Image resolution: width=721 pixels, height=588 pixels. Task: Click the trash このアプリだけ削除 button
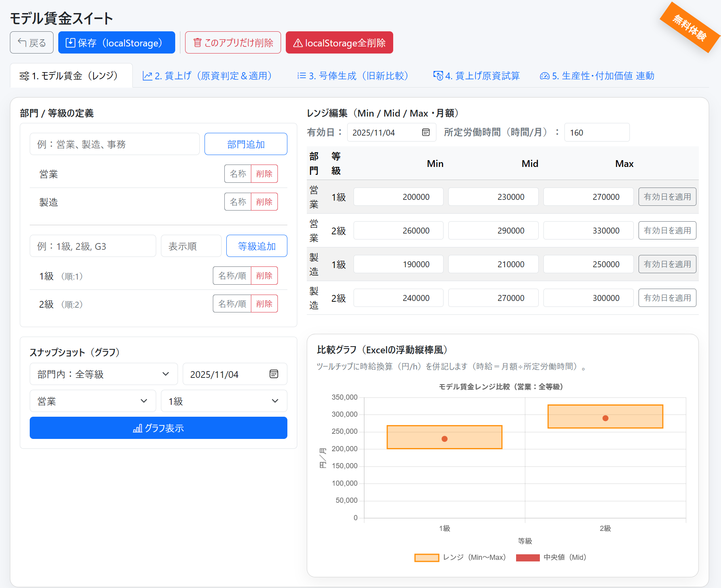[233, 43]
